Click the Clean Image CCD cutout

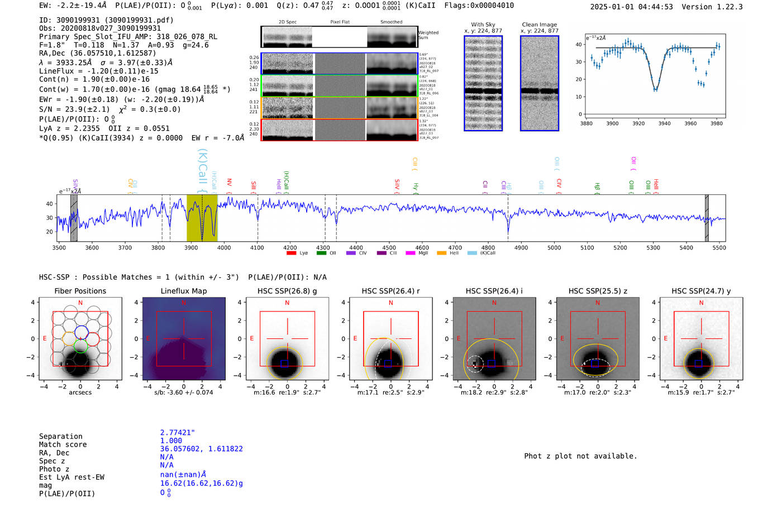(540, 83)
